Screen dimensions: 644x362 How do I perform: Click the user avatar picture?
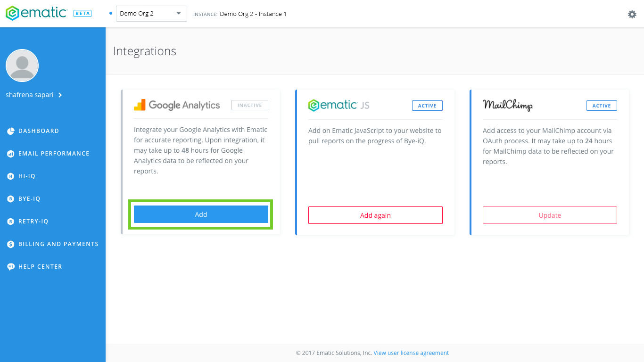point(22,66)
